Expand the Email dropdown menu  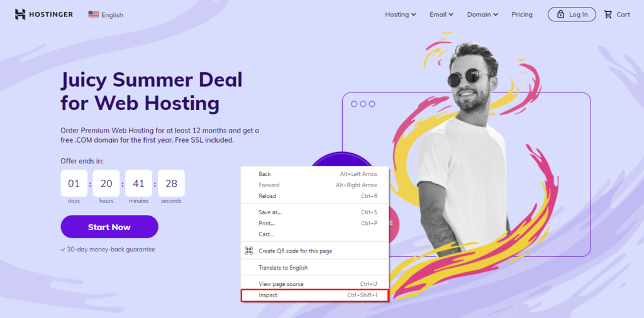coord(441,14)
